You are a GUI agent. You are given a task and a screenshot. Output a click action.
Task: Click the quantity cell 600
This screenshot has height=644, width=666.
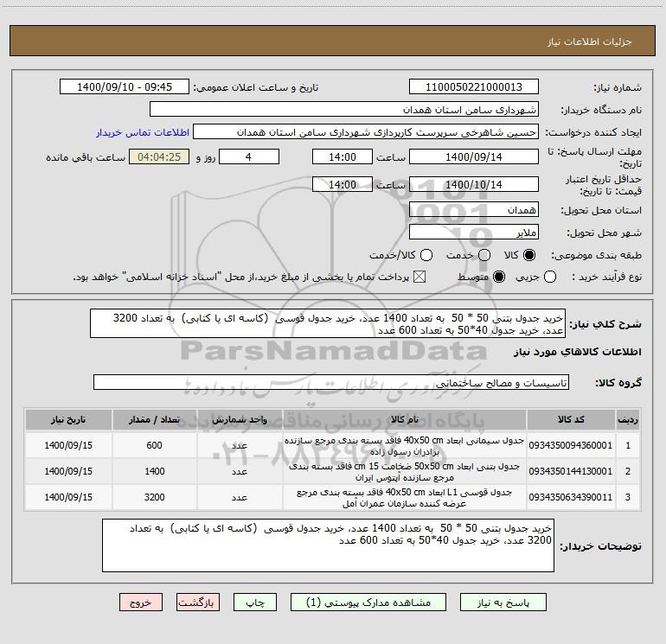(x=155, y=445)
